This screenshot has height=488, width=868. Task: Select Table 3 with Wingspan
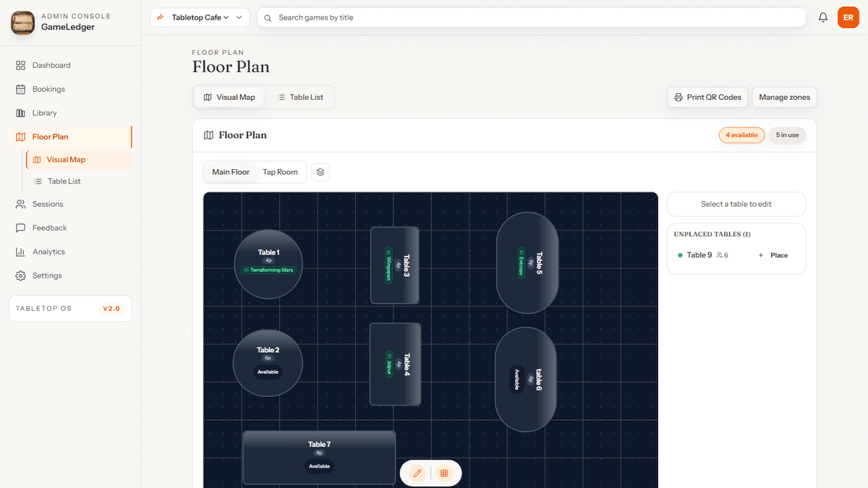click(395, 265)
